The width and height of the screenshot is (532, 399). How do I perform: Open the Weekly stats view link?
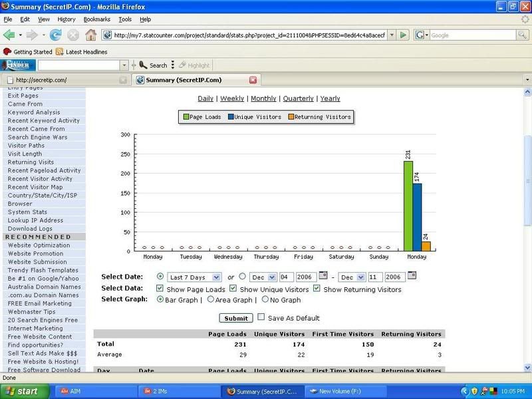[x=232, y=98]
